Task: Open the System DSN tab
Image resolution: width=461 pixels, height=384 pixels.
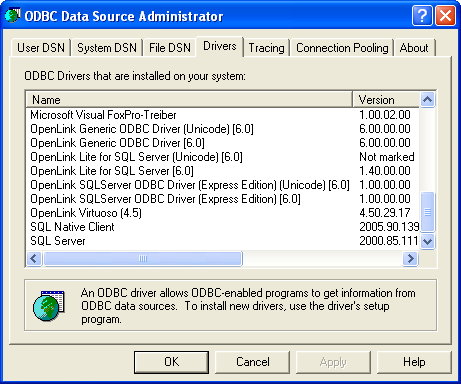Action: tap(107, 48)
